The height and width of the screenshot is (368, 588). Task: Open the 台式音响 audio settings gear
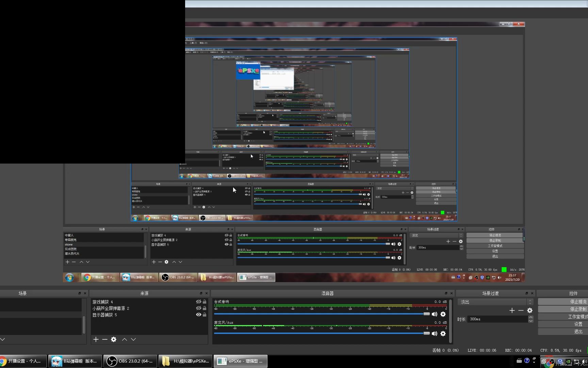coord(443,314)
